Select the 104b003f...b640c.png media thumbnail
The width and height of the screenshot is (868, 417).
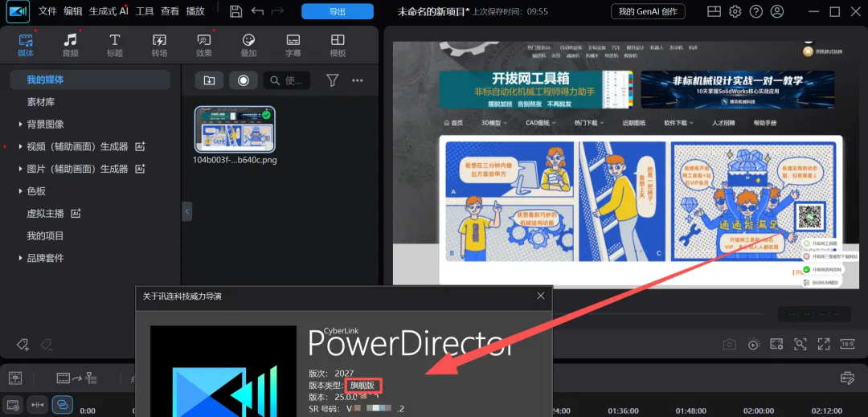(235, 129)
